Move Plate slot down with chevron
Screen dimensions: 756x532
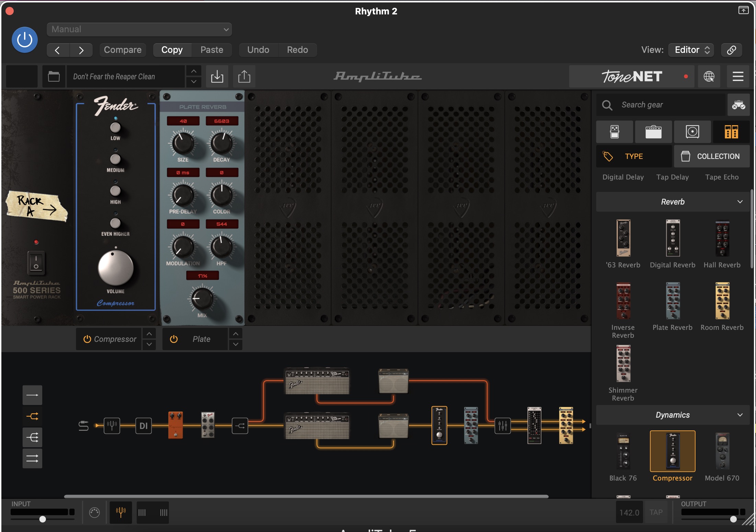tap(236, 344)
